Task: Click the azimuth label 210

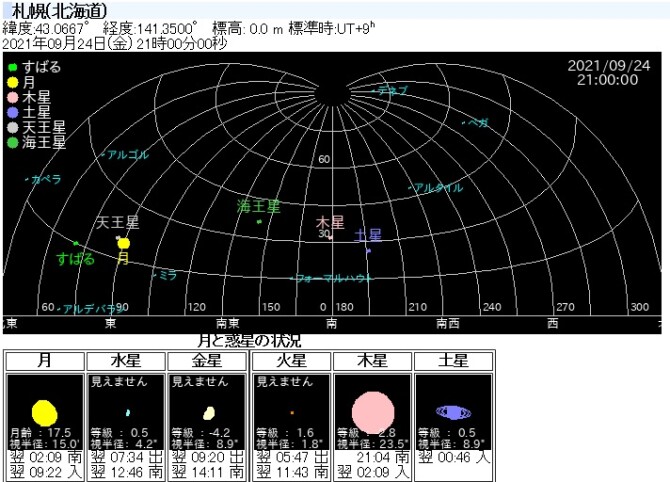Action: pos(417,307)
